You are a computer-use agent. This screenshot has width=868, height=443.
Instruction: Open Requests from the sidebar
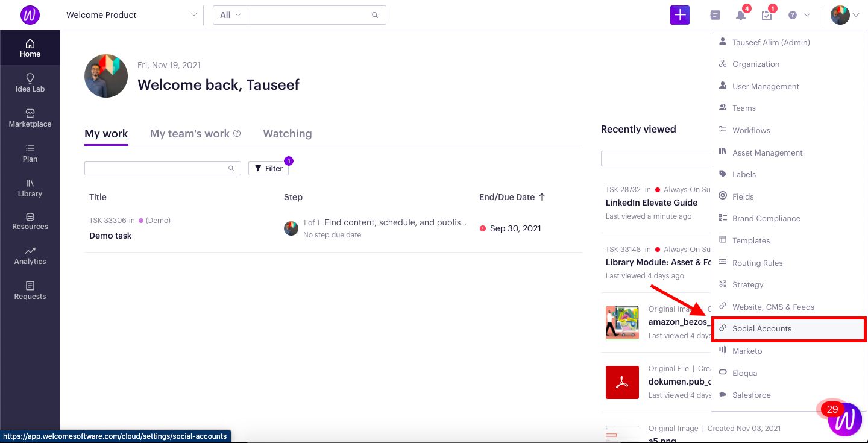pos(30,291)
